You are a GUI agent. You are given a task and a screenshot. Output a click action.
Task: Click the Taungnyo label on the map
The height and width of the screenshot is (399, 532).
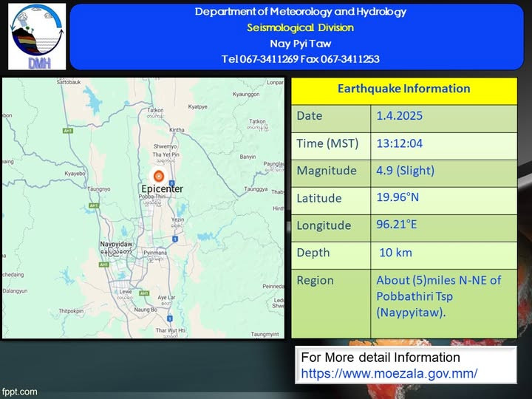(98, 189)
